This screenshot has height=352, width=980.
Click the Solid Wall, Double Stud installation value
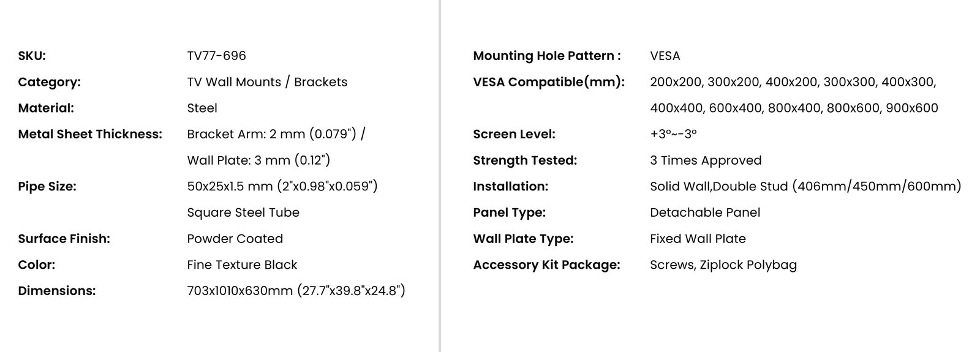coord(805,186)
